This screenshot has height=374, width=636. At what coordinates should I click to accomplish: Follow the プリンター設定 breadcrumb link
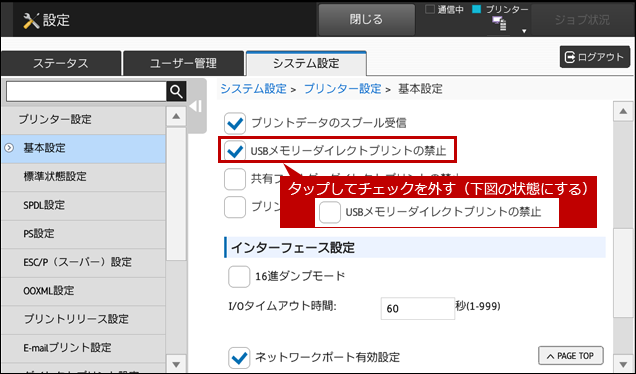click(342, 89)
